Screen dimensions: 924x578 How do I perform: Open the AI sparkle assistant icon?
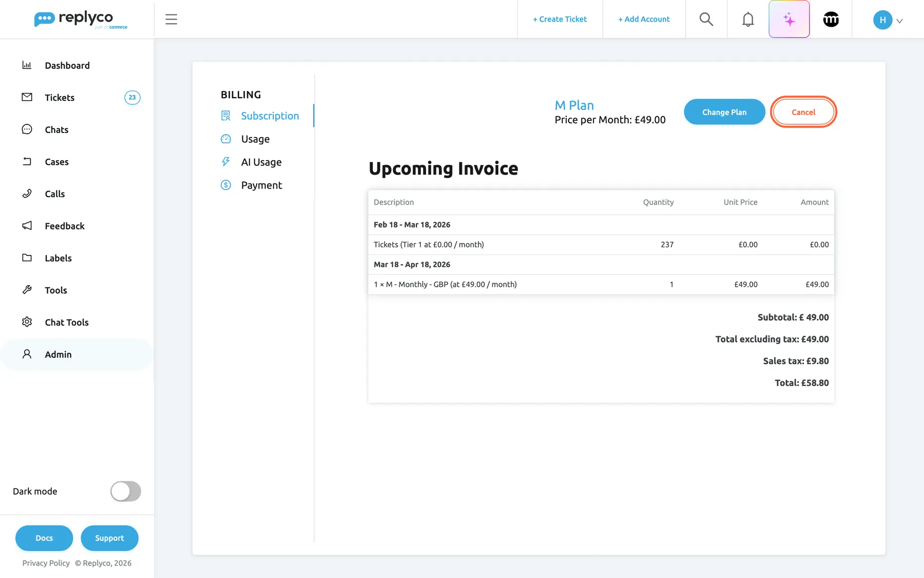(x=789, y=20)
